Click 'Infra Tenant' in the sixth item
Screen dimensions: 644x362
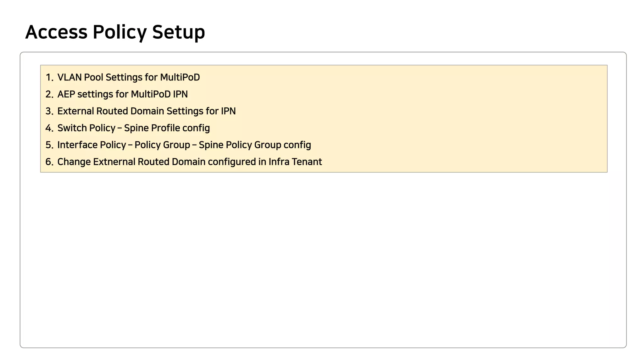tap(295, 162)
